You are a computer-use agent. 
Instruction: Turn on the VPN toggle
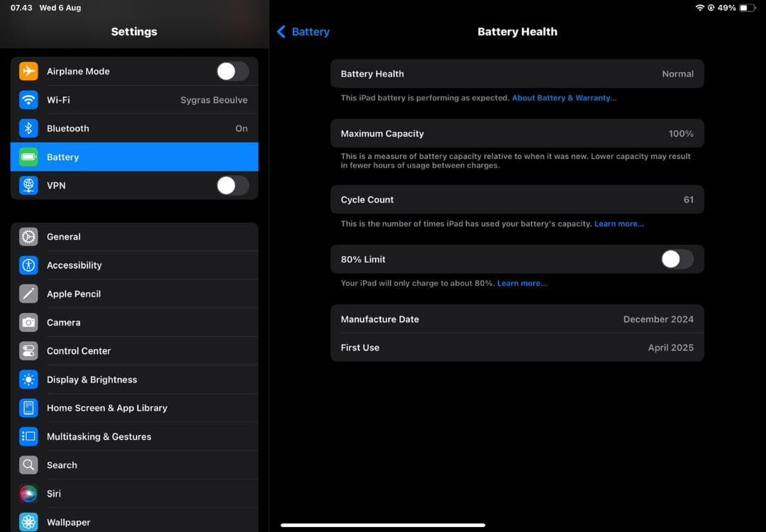click(232, 186)
